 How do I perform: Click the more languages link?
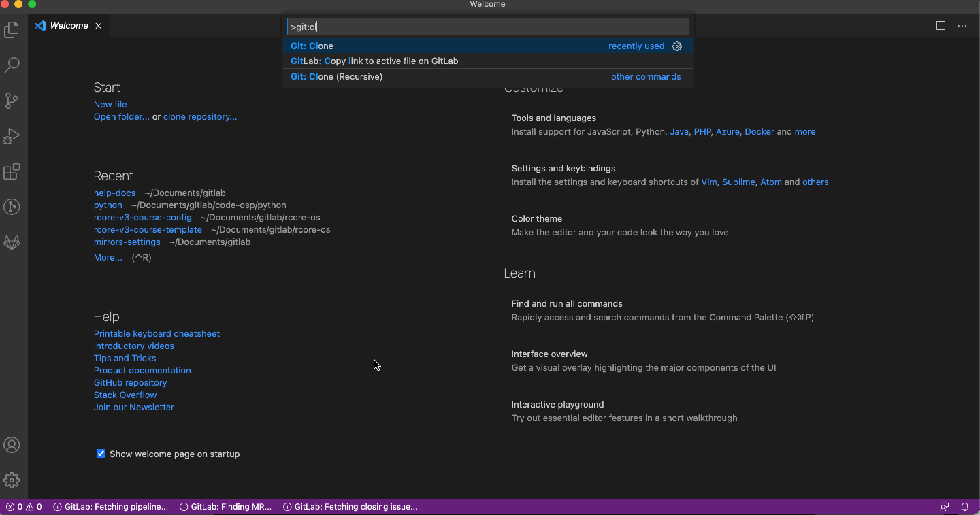click(x=804, y=132)
